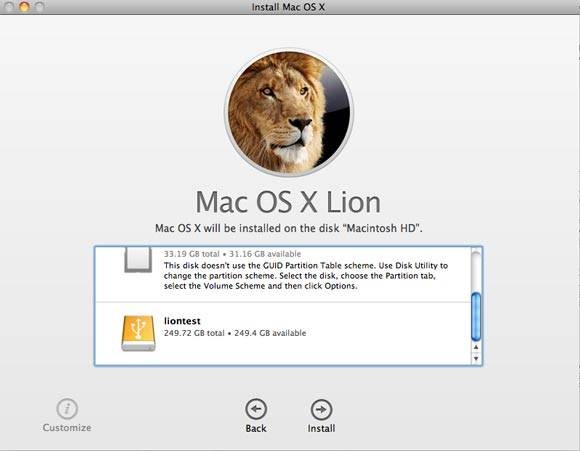Screen dimensions: 580x451
Task: Click the "Mac OS X Lion" heading
Action: coord(288,202)
